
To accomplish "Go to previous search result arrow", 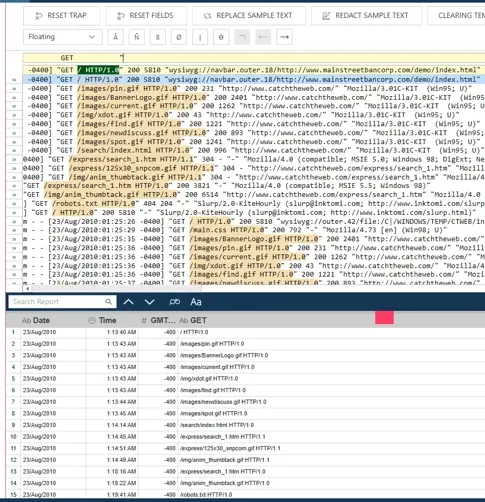I will pyautogui.click(x=129, y=302).
